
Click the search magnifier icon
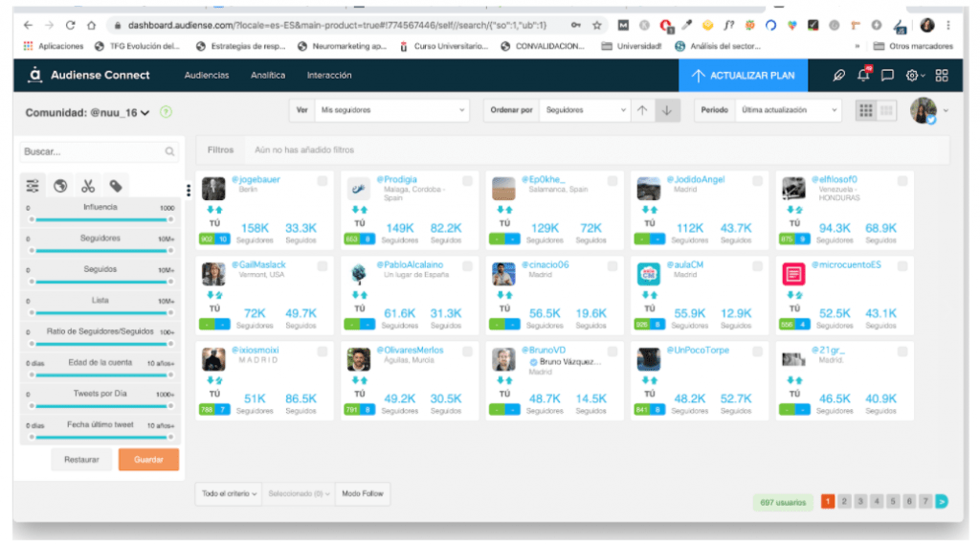(169, 151)
